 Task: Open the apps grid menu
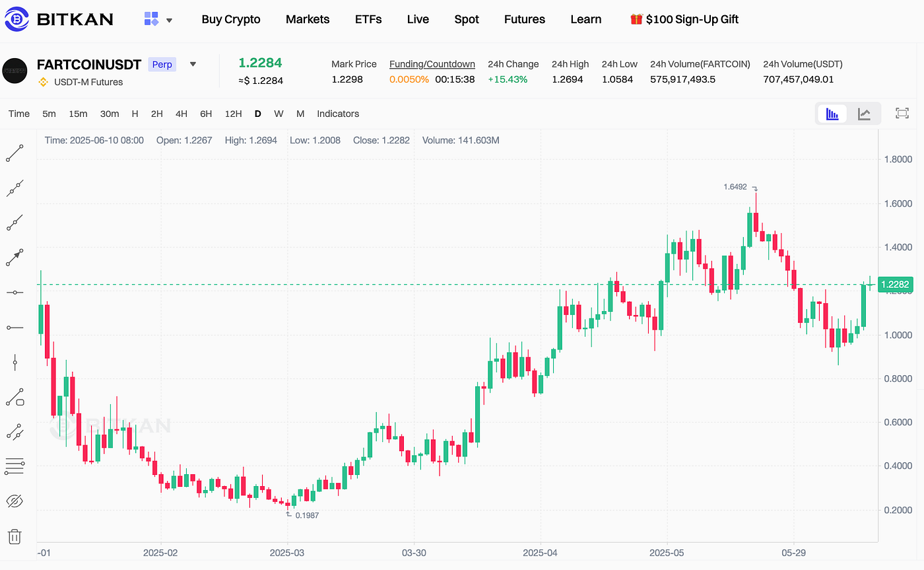tap(151, 19)
